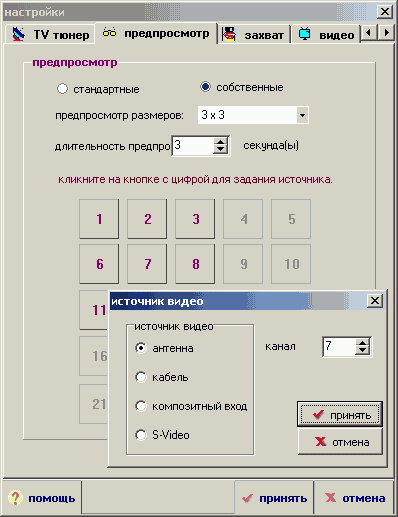The image size is (398, 517).
Task: Click source button number 1
Action: pyautogui.click(x=99, y=219)
